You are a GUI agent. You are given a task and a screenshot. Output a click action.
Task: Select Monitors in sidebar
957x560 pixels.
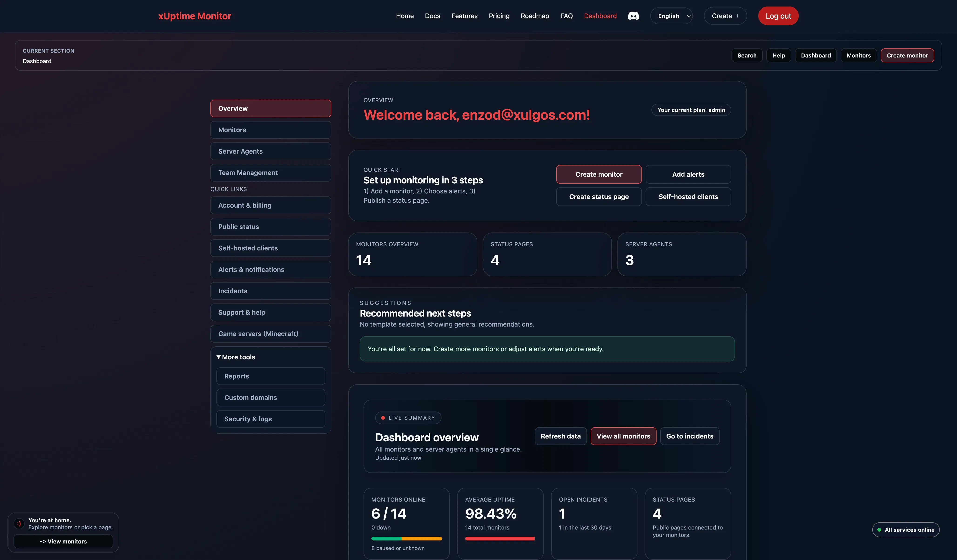tap(271, 130)
